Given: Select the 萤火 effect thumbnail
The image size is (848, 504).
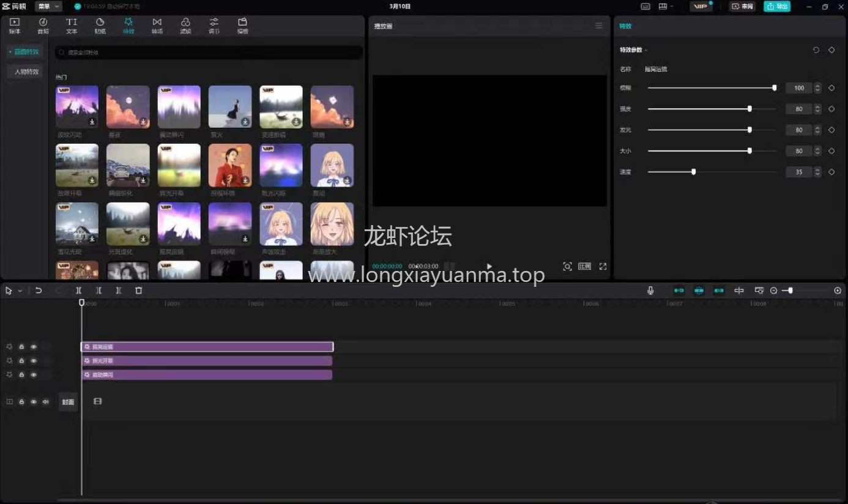Looking at the screenshot, I should pyautogui.click(x=230, y=106).
